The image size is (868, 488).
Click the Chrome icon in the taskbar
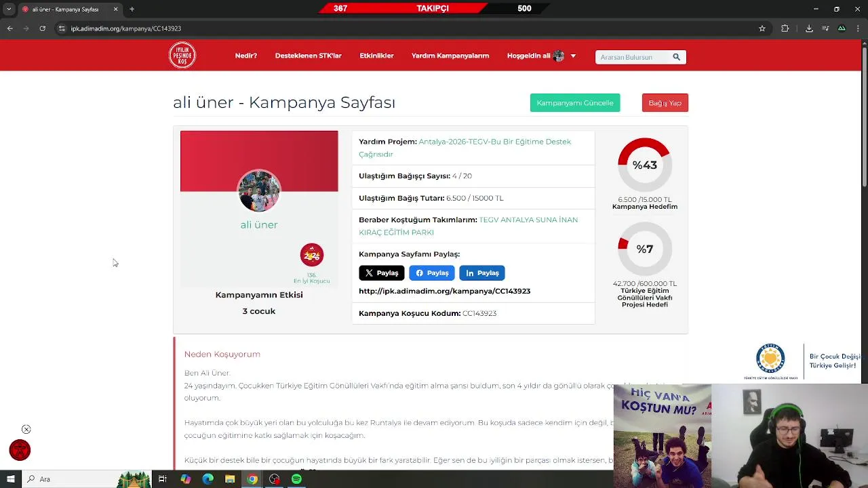252,479
